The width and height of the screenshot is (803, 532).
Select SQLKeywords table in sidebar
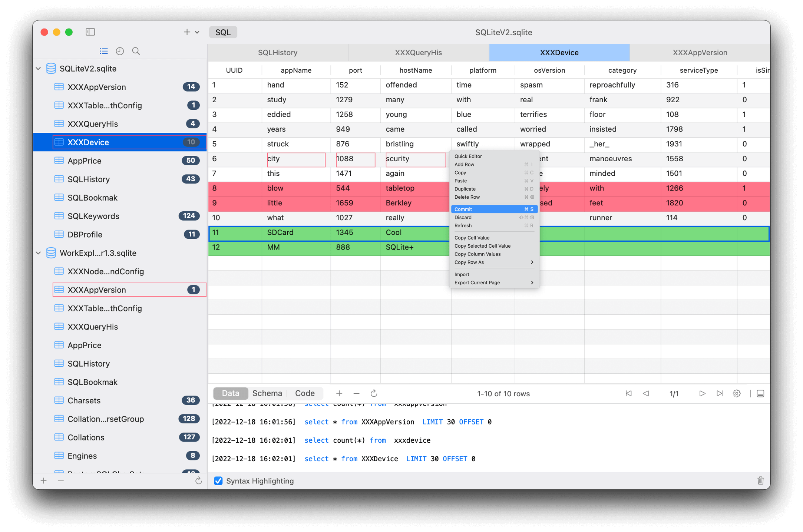click(120, 216)
